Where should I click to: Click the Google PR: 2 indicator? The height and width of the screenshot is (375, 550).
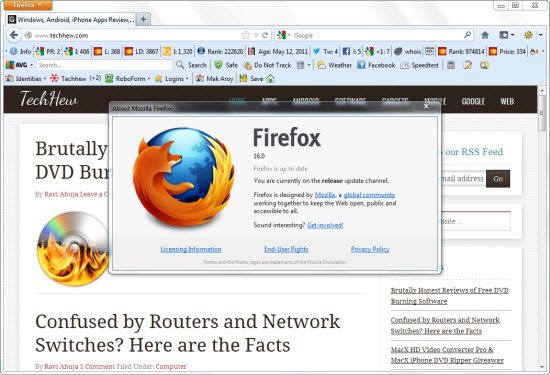point(48,51)
